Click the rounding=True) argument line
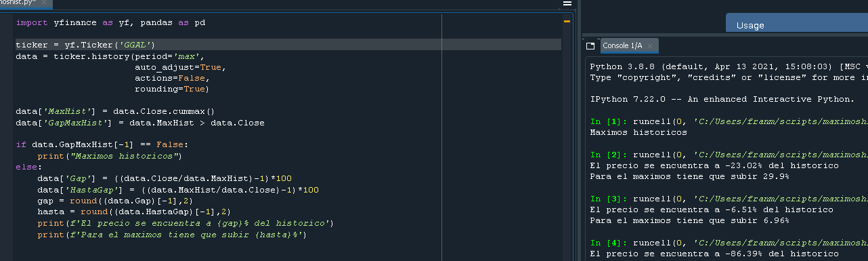 172,89
